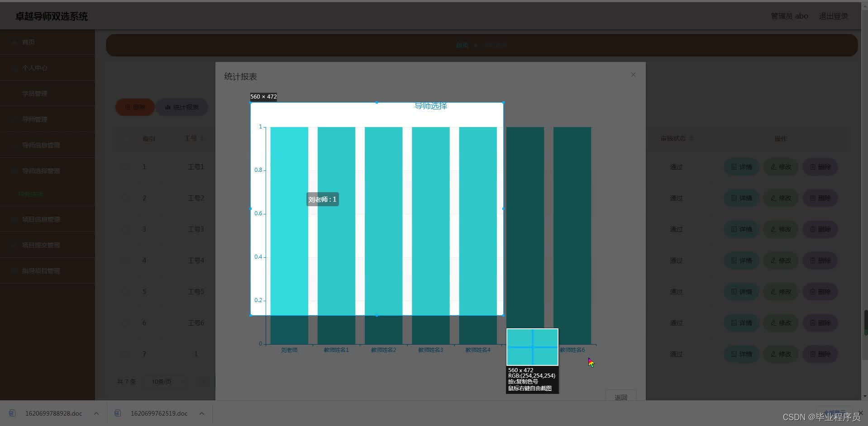Click the 教师姓名2 bar in the chart

point(383,235)
